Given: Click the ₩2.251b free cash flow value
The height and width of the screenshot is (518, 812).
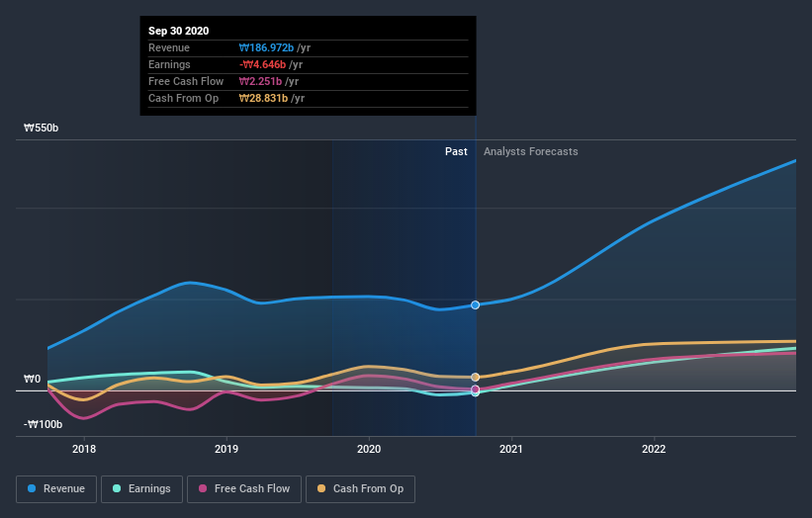Looking at the screenshot, I should (x=260, y=81).
